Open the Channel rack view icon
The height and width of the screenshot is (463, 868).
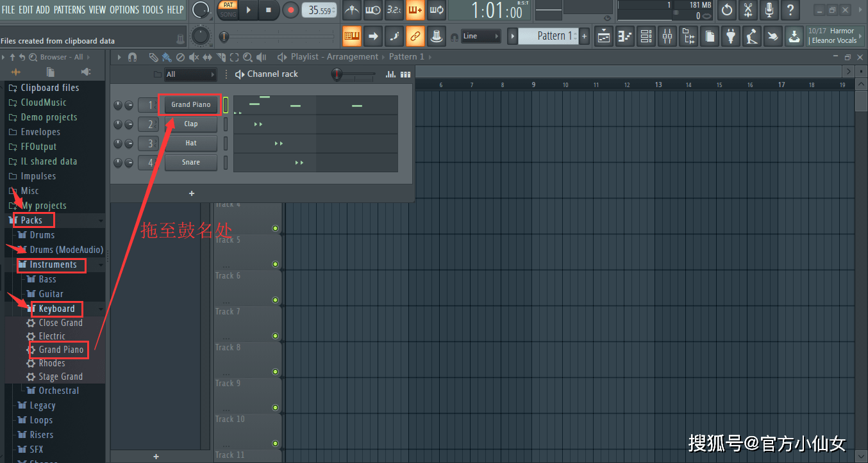(646, 37)
